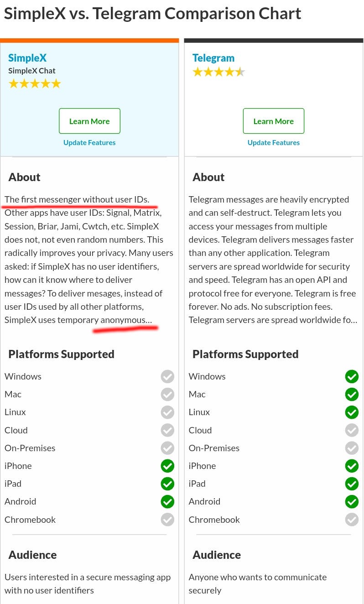Click Telegram Windows green checkmark icon
Viewport: 364px width, 604px height.
click(352, 376)
